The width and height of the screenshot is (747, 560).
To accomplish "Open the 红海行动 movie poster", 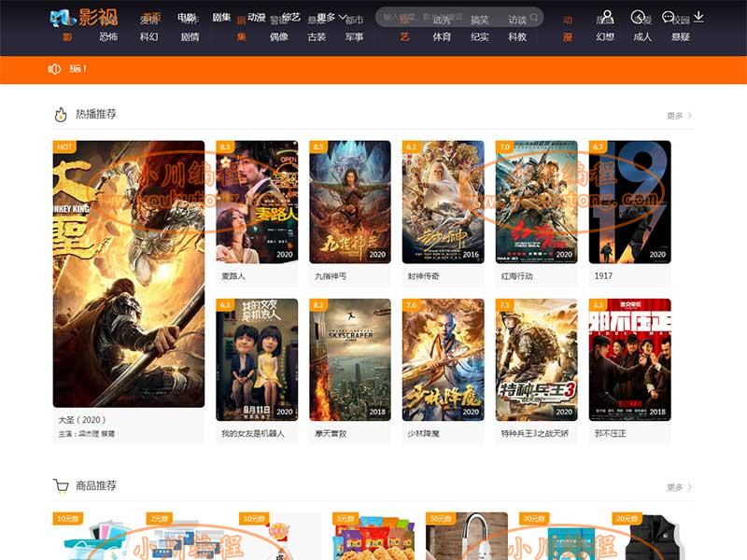I will 536,202.
